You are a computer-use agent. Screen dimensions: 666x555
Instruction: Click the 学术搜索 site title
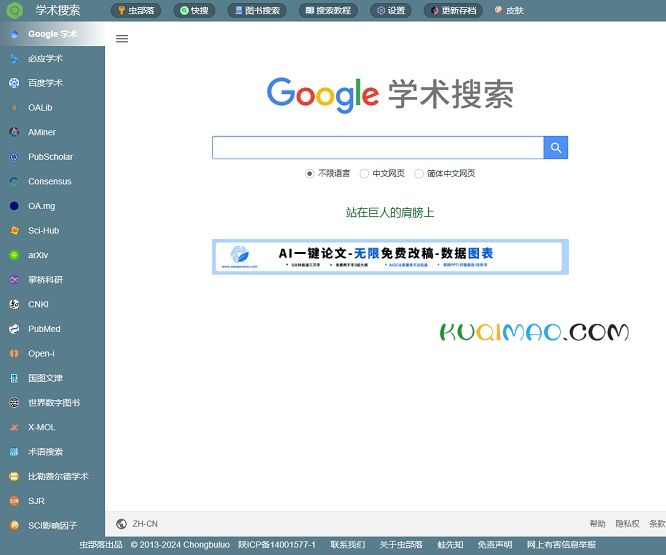[58, 10]
